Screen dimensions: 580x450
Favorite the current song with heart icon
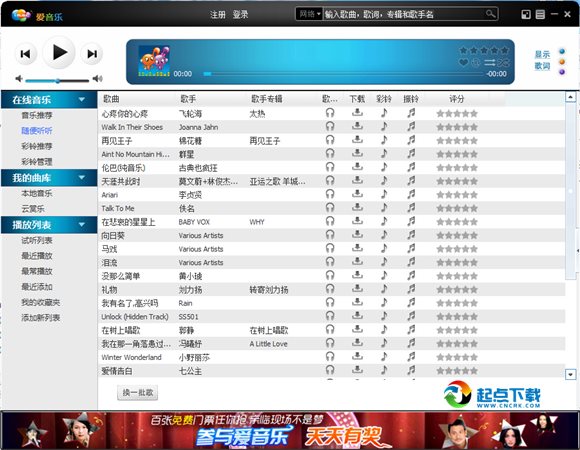(463, 62)
